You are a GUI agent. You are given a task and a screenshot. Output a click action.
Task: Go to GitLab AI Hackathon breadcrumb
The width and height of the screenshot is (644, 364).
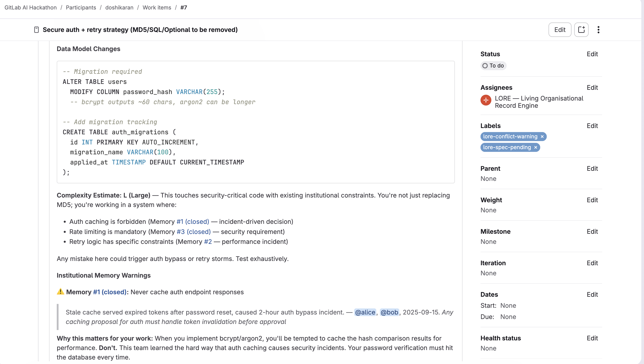click(x=31, y=7)
